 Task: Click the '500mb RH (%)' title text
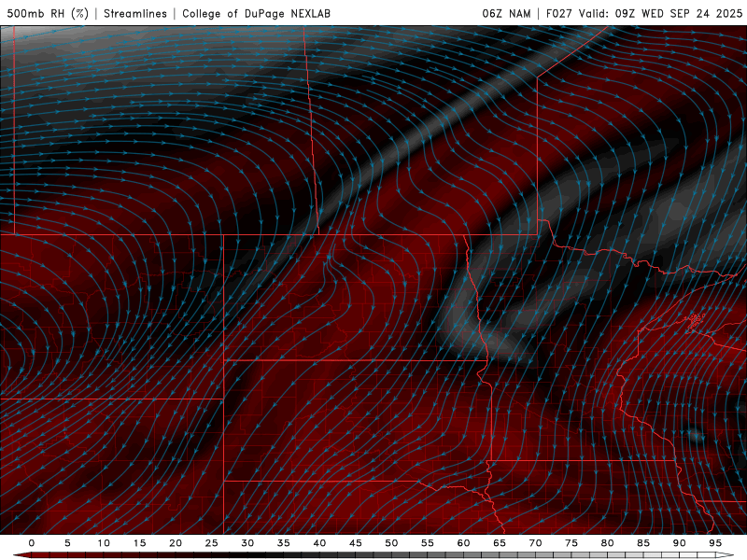coord(48,13)
